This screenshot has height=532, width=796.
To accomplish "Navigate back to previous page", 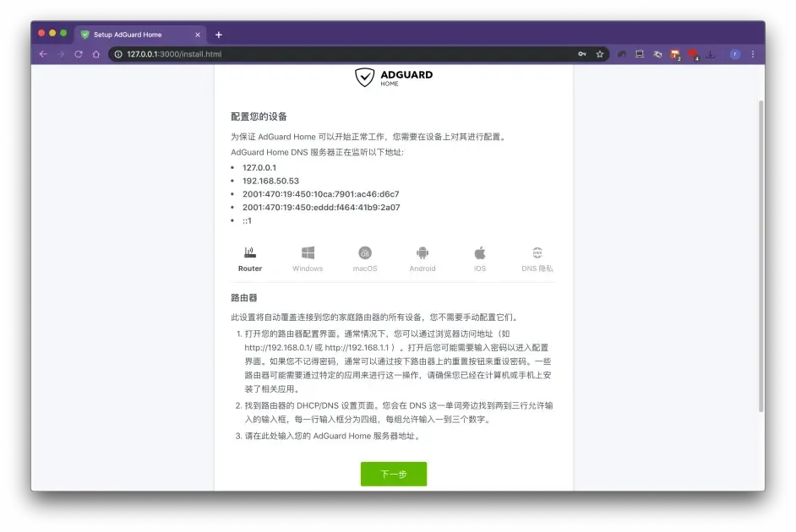I will [43, 54].
